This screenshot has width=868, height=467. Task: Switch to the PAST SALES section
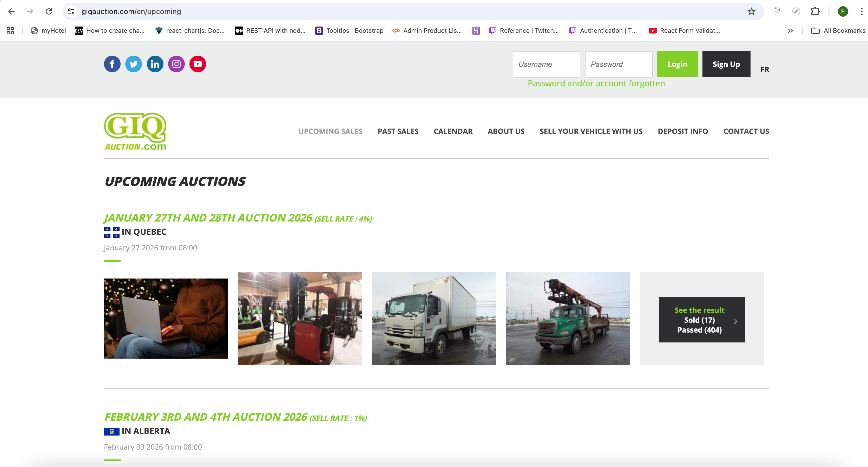(x=398, y=131)
